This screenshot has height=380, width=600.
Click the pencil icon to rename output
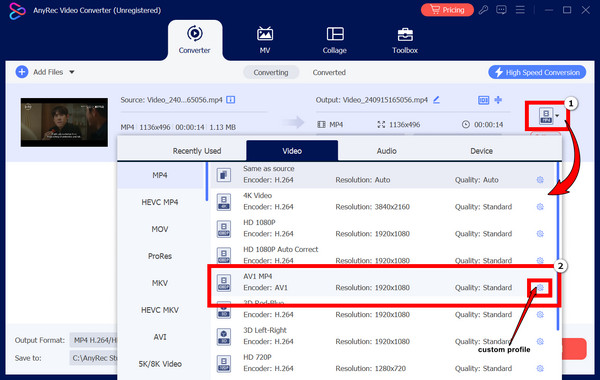pyautogui.click(x=437, y=100)
